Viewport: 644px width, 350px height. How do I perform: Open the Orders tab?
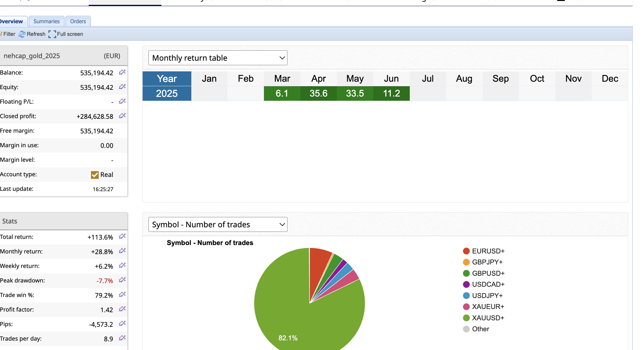(78, 21)
